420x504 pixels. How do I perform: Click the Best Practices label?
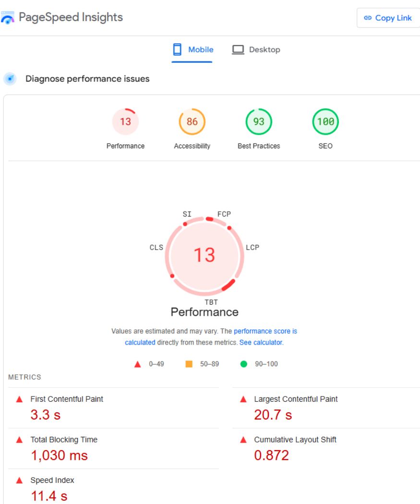(259, 146)
